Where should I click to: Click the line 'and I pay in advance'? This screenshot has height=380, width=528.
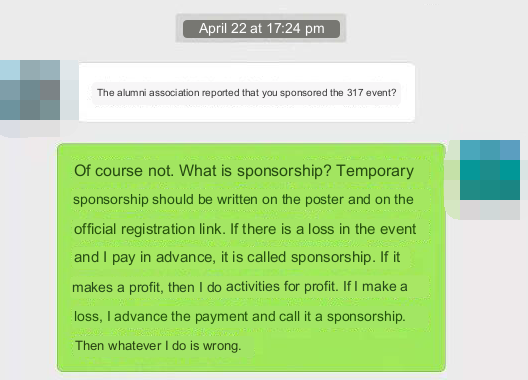237,257
